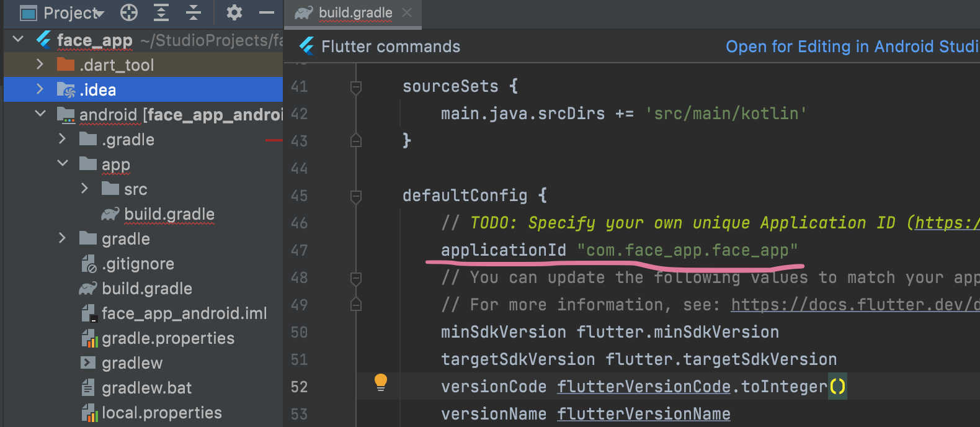Click the intention lightbulb on line 52

click(x=381, y=382)
